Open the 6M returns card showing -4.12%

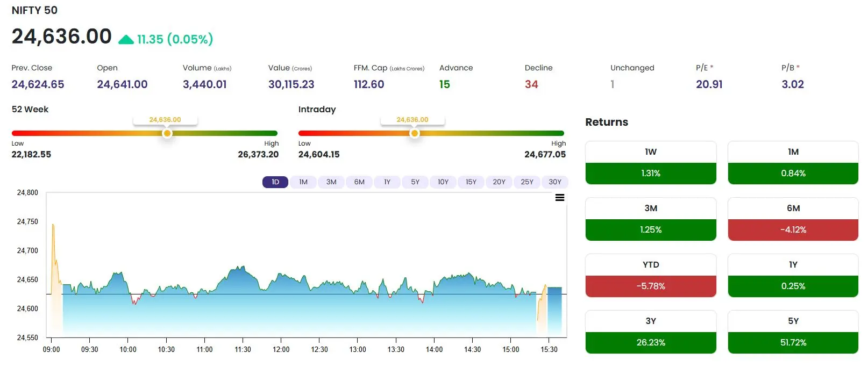[x=793, y=219]
